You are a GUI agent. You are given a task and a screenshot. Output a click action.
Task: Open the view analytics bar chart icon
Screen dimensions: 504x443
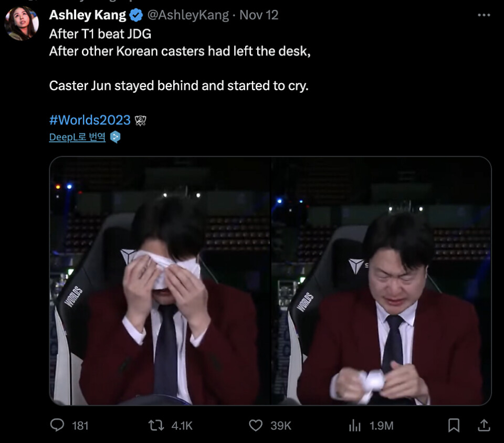pos(355,425)
